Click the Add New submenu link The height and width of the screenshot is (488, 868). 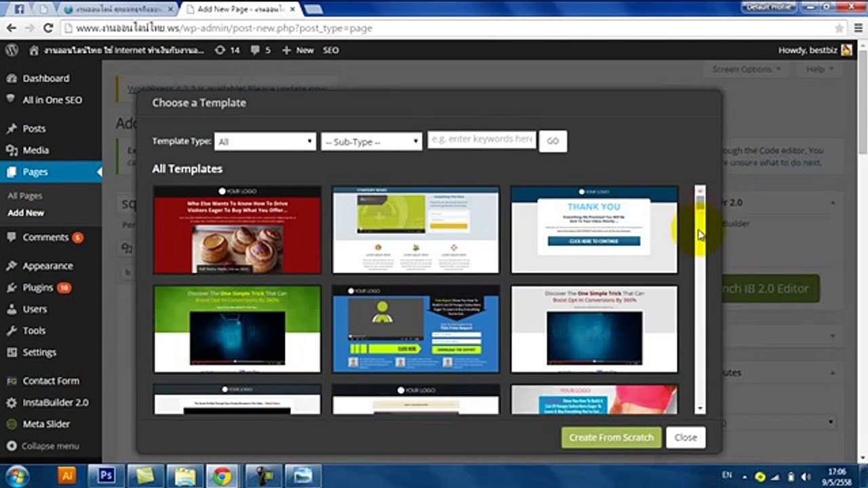pos(26,213)
